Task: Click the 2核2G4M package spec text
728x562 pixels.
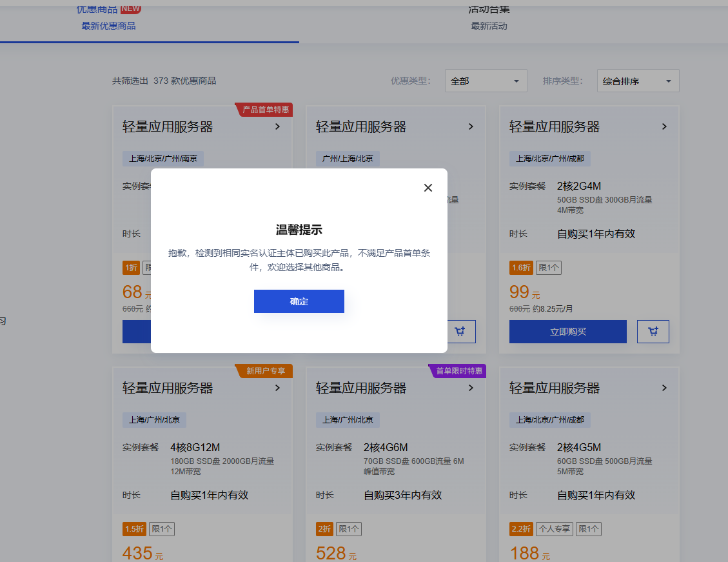Action: pyautogui.click(x=579, y=186)
